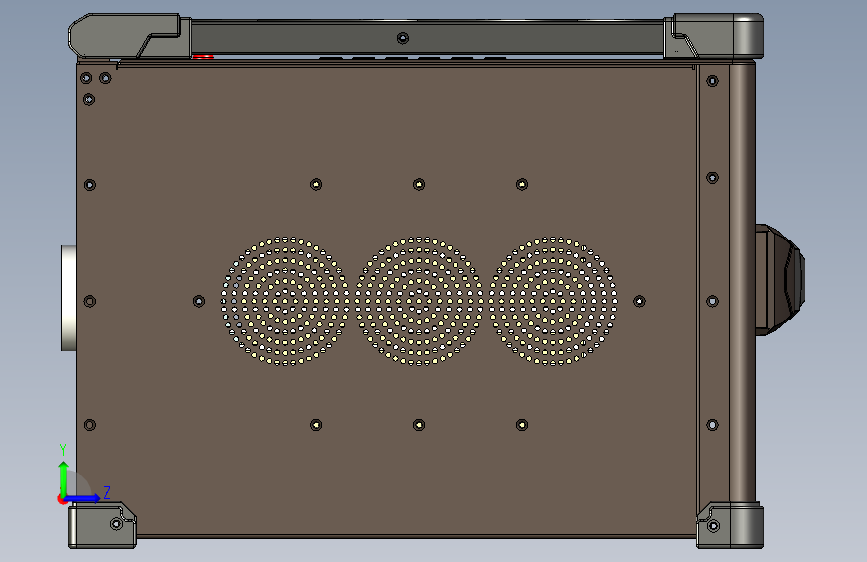This screenshot has height=562, width=867.
Task: Click the blue Z axis of the triad
Action: click(x=83, y=498)
